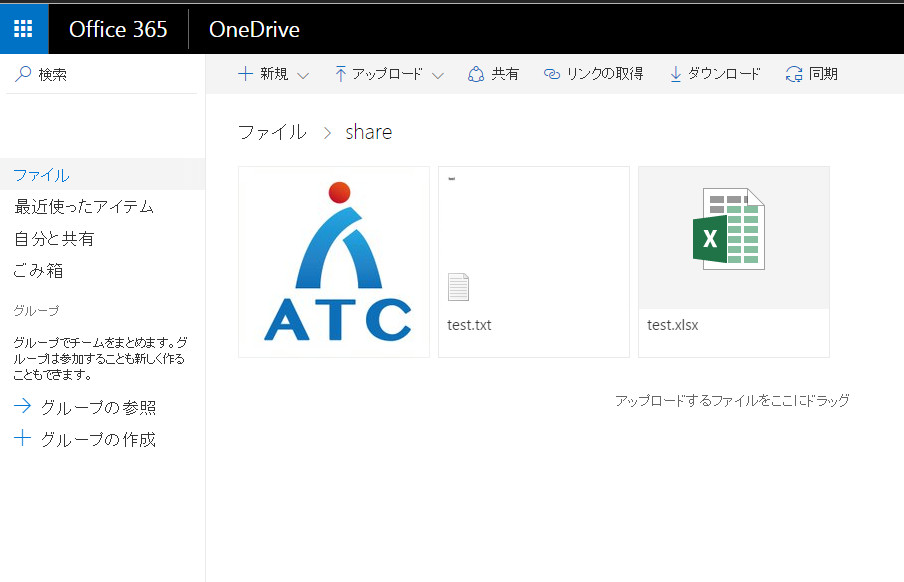Select the test.xlsx file name
The image size is (904, 582).
coord(673,325)
